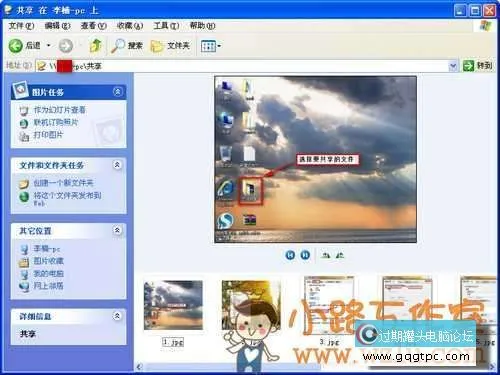Image resolution: width=500 pixels, height=375 pixels.
Task: Expand the address bar dropdown
Action: [x=453, y=66]
